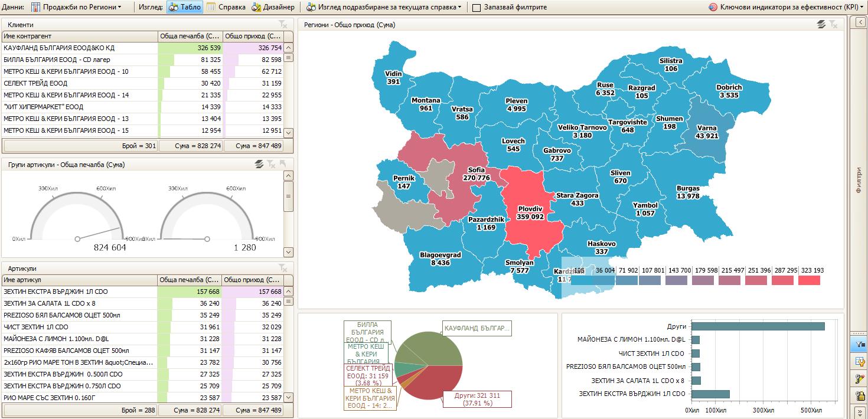Switch to the Табло dashboard view
868x419 pixels.
click(x=185, y=7)
